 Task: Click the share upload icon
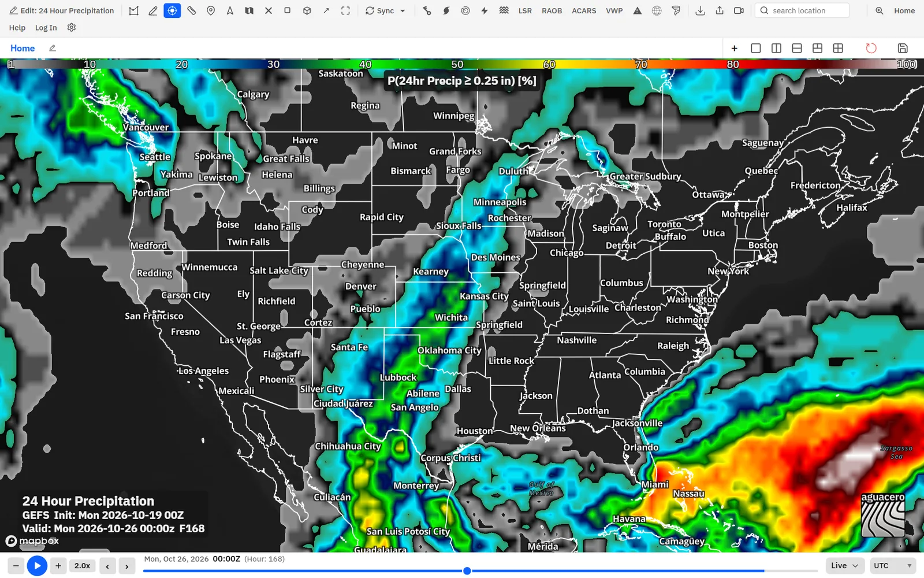(720, 10)
